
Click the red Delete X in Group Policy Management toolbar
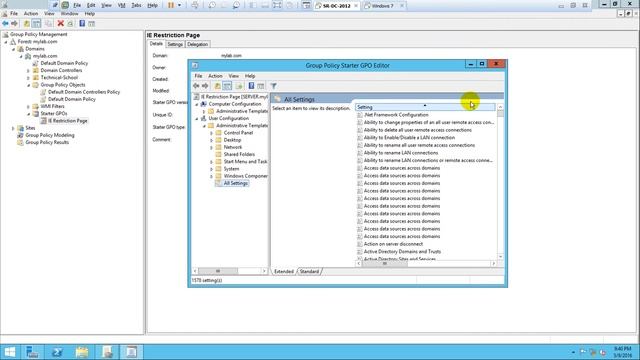60,24
